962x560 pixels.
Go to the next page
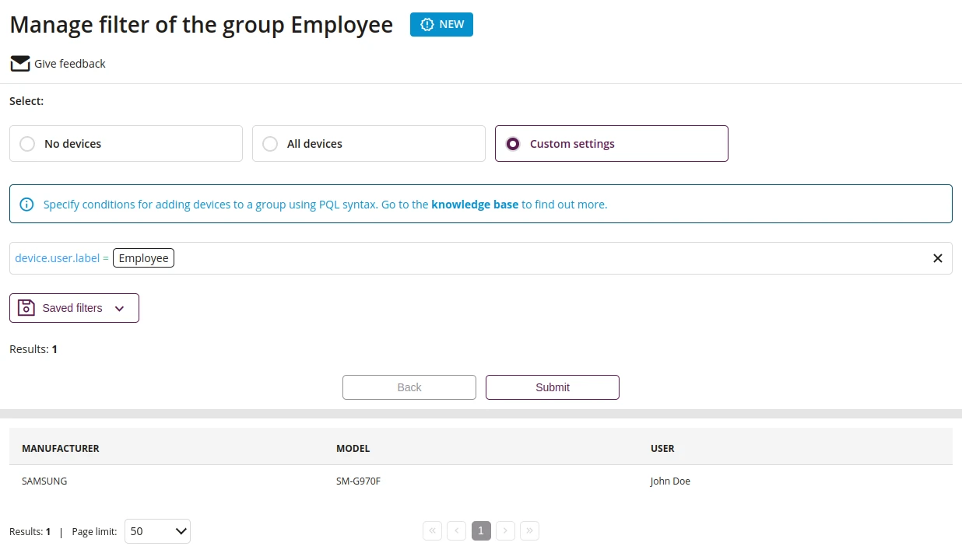[505, 531]
